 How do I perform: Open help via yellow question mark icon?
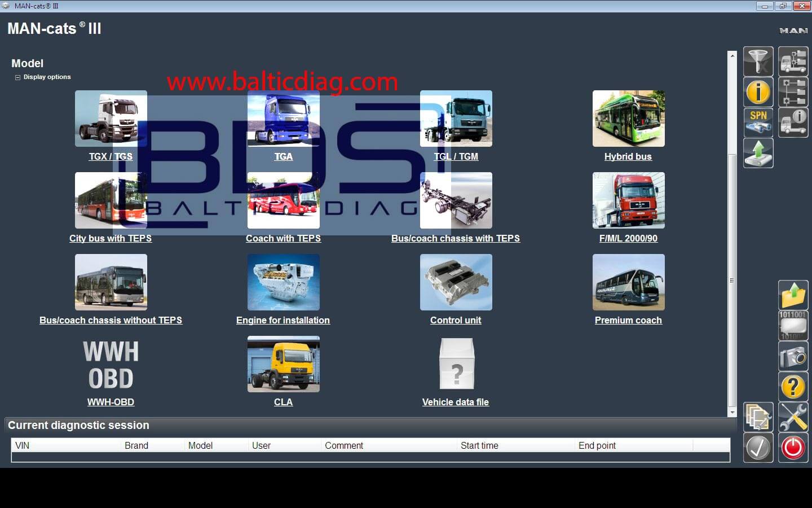pos(793,387)
